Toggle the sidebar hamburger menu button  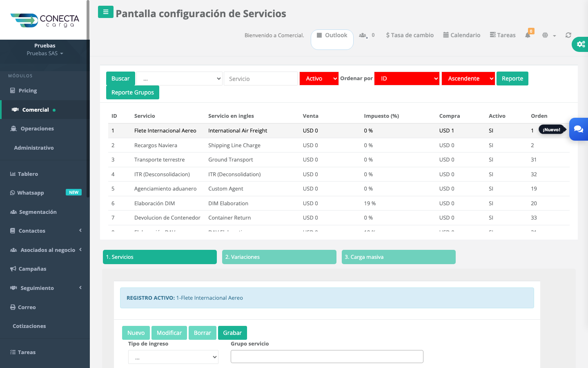(106, 12)
